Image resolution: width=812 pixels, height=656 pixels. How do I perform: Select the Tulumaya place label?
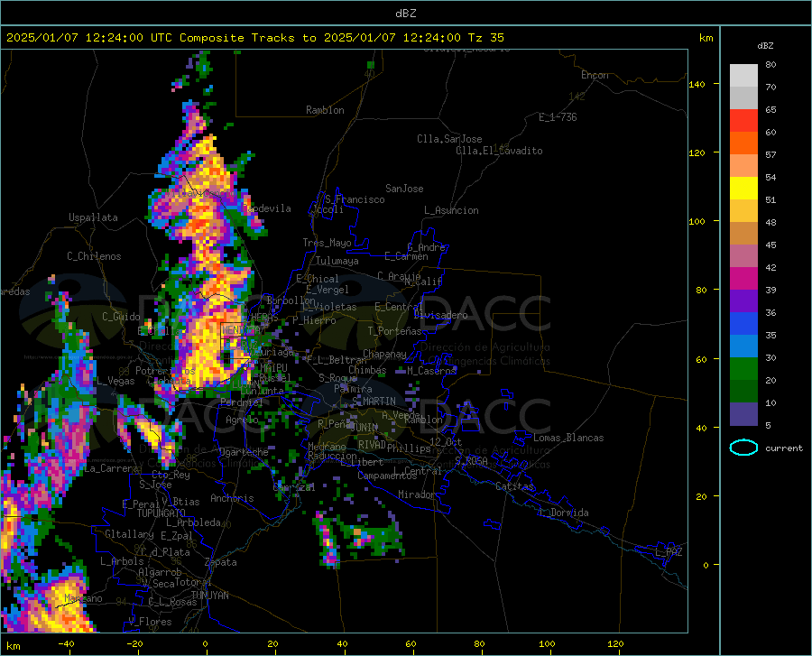[337, 261]
